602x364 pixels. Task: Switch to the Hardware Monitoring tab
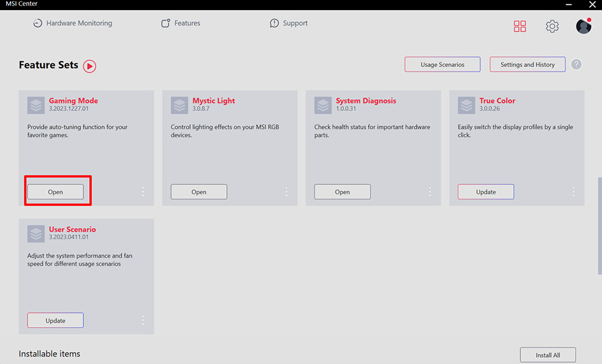point(73,23)
